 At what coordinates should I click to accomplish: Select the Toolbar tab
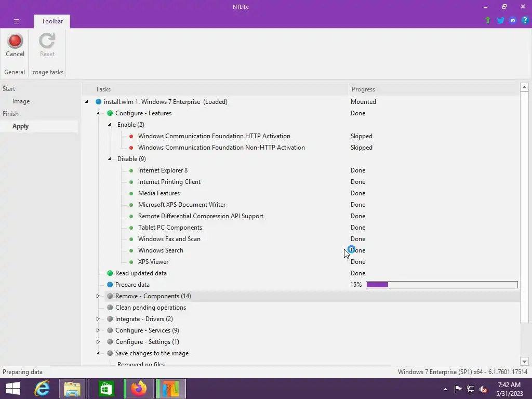click(x=52, y=21)
